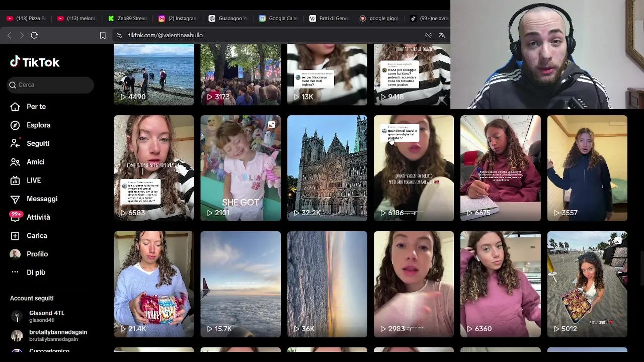The width and height of the screenshot is (644, 362).
Task: Go back in browser history
Action: pos(9,35)
